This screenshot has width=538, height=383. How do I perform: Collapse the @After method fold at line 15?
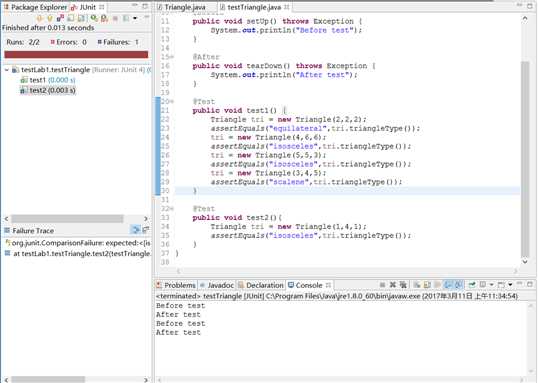[x=172, y=57]
